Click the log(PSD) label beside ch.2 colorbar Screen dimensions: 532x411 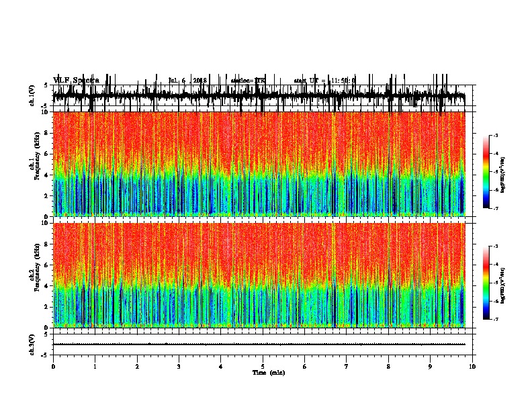502,285
